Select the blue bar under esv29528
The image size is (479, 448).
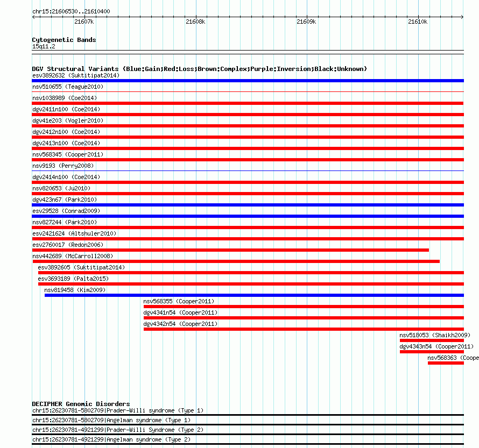[x=248, y=216]
